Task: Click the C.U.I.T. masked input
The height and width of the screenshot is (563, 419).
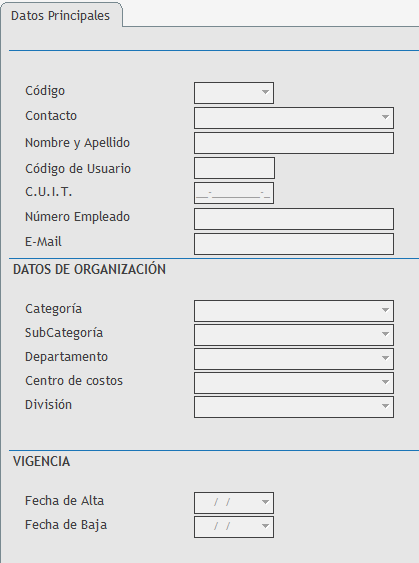Action: 234,193
